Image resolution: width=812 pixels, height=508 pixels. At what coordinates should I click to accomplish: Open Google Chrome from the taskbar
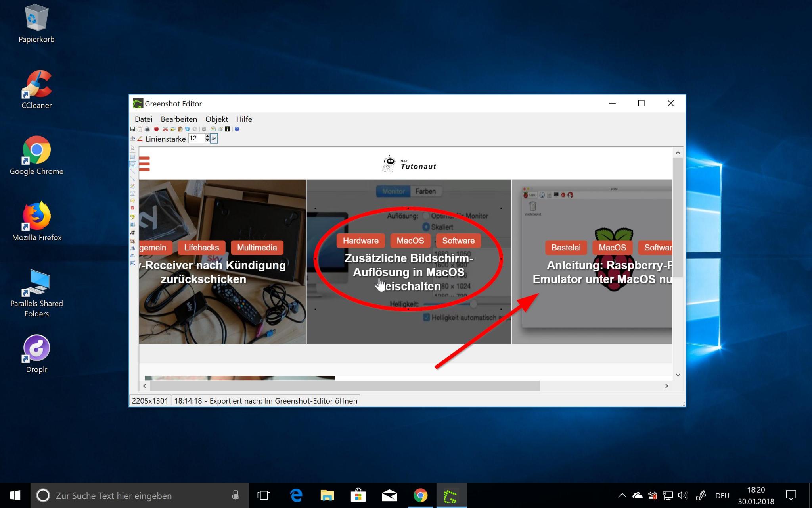coord(420,495)
